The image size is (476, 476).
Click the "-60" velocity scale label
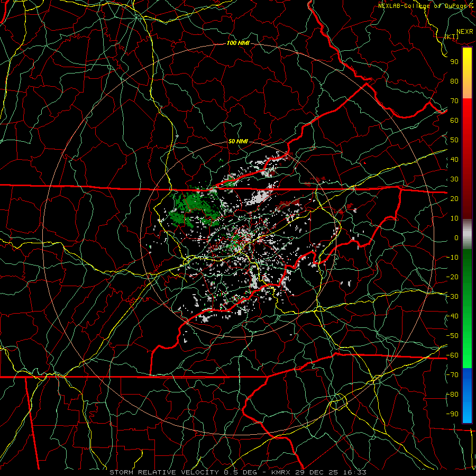click(x=452, y=355)
